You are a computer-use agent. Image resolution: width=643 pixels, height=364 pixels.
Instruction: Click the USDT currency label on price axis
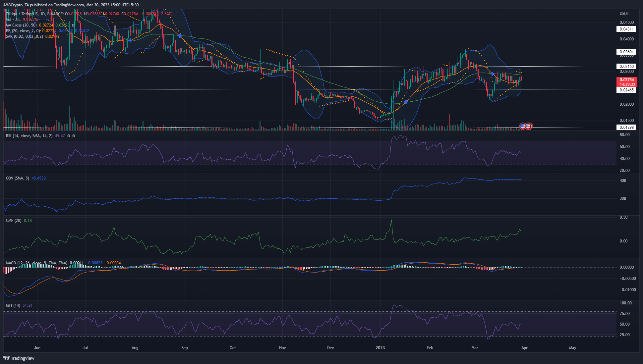click(x=624, y=14)
